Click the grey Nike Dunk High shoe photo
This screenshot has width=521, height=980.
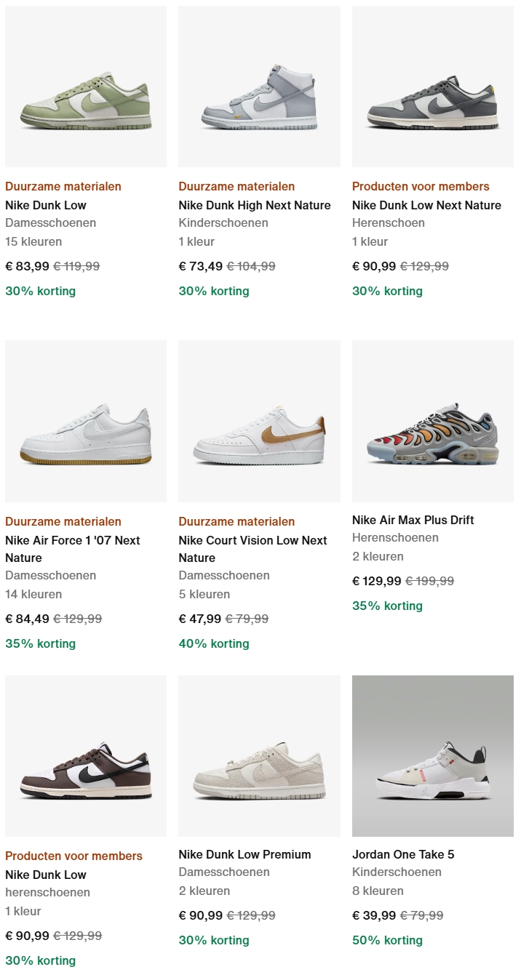[x=259, y=87]
